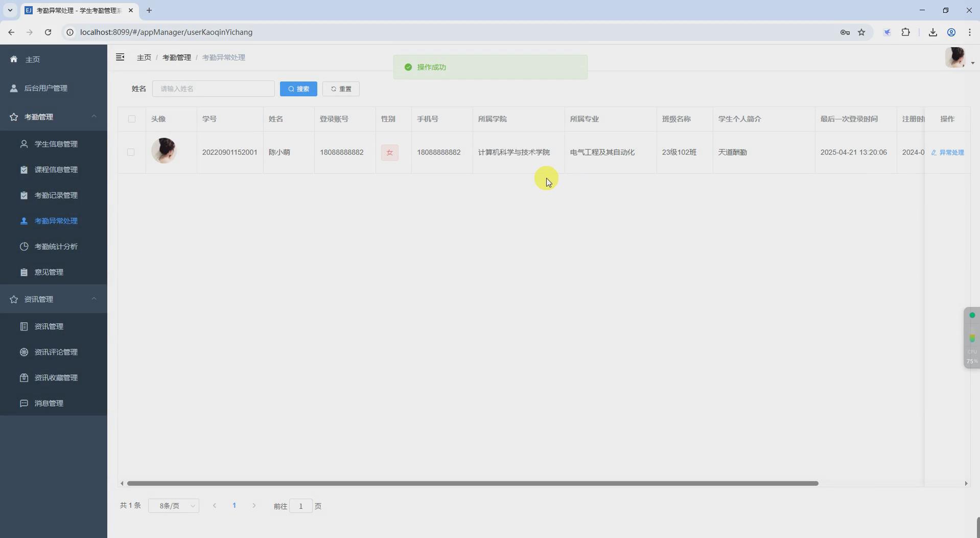
Task: Close the 考勤异常处理 browser tab
Action: (131, 10)
